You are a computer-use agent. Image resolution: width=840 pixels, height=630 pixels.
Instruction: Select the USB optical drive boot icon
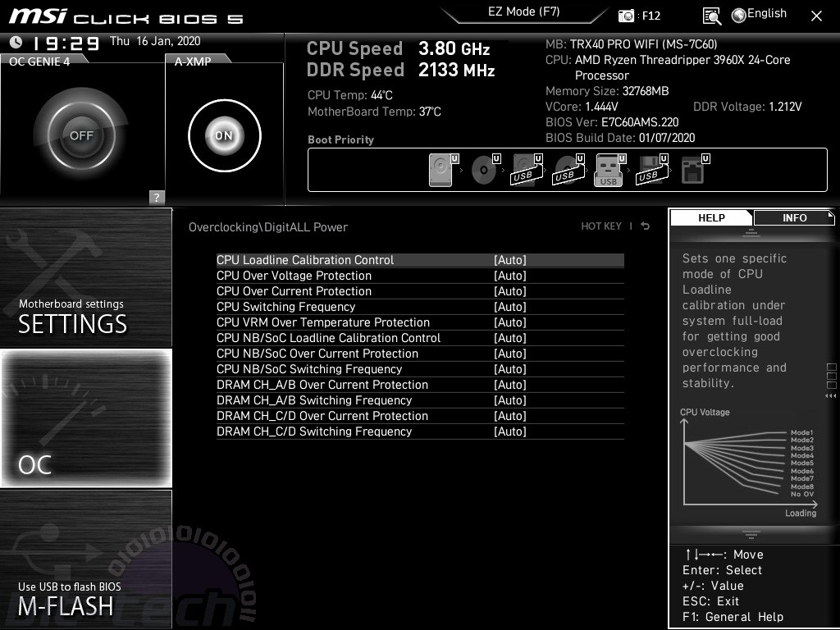[568, 171]
